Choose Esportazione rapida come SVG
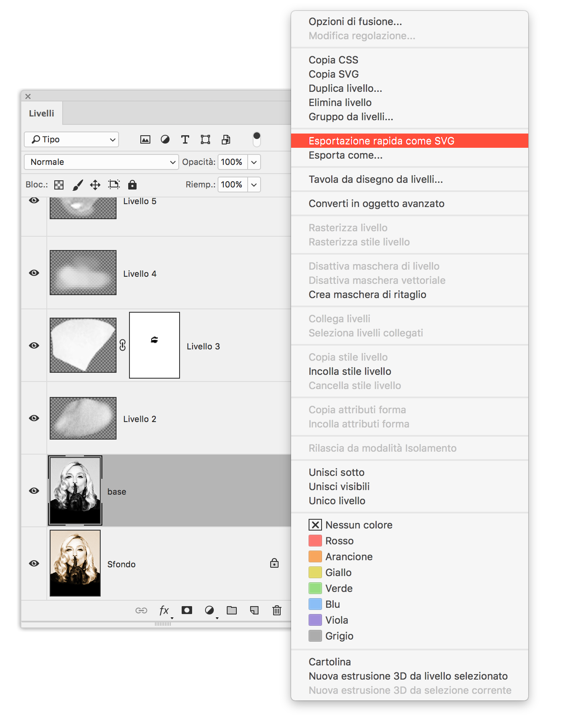588x718 pixels. [381, 141]
